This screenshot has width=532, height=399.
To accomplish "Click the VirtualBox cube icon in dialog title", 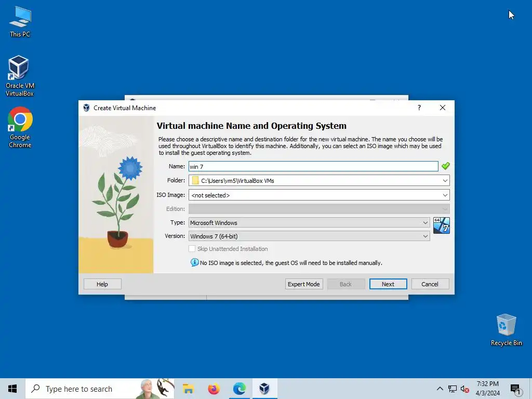I will (x=87, y=108).
